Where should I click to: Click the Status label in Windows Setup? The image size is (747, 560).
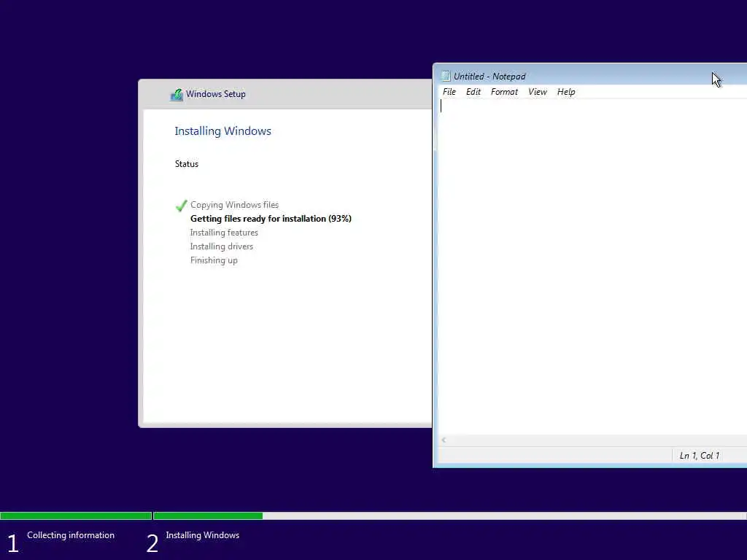[x=186, y=164]
